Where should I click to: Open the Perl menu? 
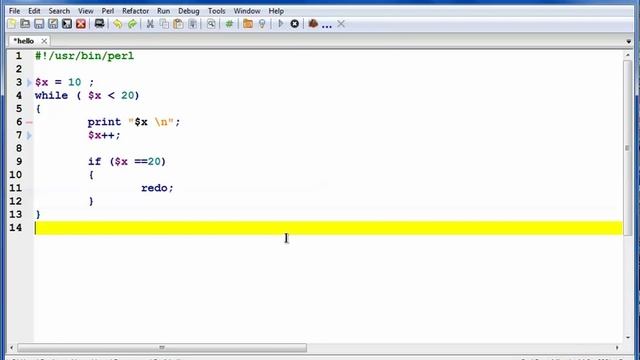tap(108, 11)
